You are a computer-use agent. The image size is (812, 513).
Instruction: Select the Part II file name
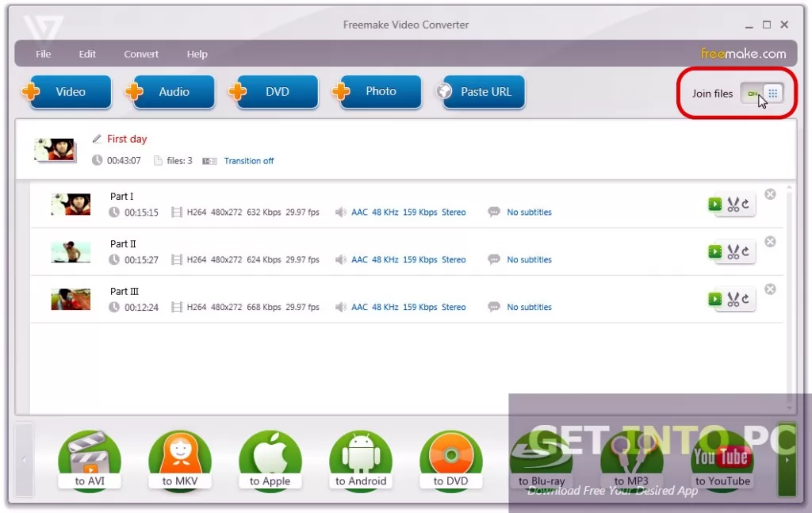(123, 244)
